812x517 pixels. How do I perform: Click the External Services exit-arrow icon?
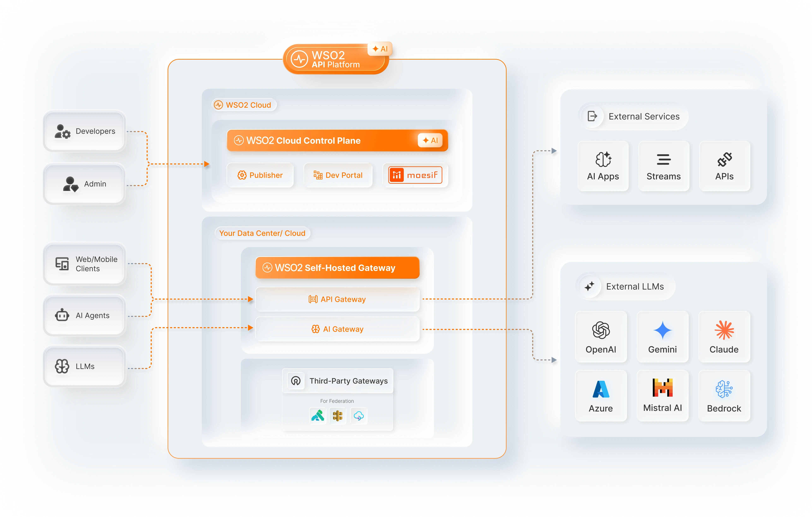[x=592, y=116]
